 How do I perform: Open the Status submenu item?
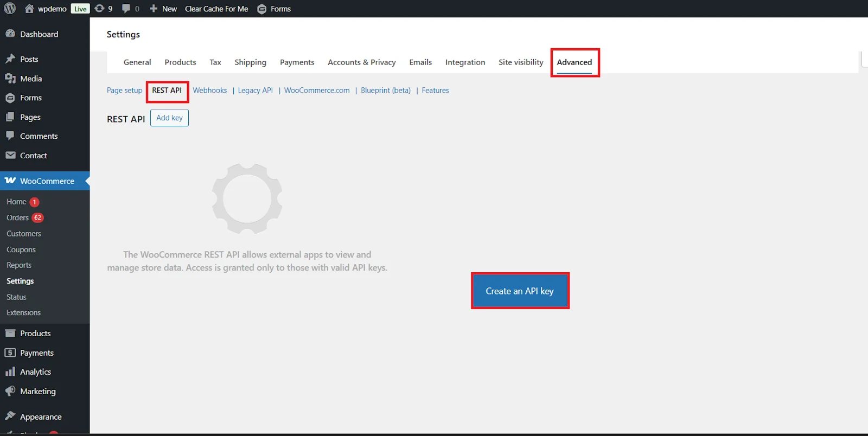tap(16, 297)
